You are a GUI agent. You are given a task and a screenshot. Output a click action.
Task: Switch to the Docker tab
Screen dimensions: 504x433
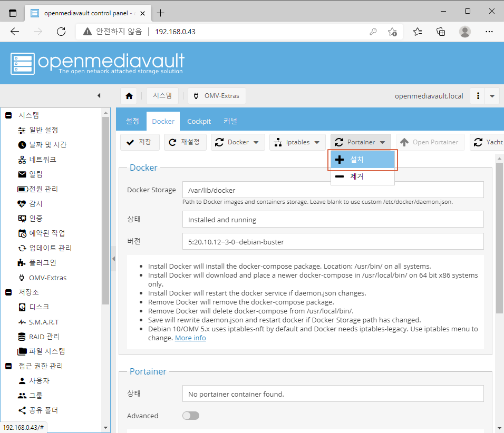(163, 121)
